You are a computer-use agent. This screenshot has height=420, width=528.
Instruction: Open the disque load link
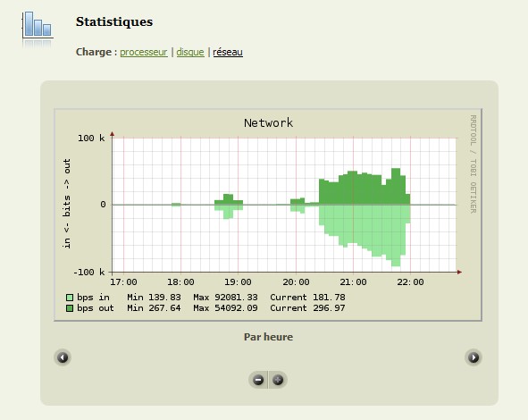coord(190,52)
